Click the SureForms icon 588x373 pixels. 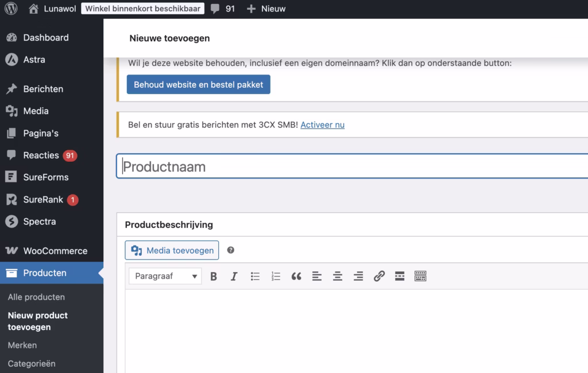coord(11,177)
